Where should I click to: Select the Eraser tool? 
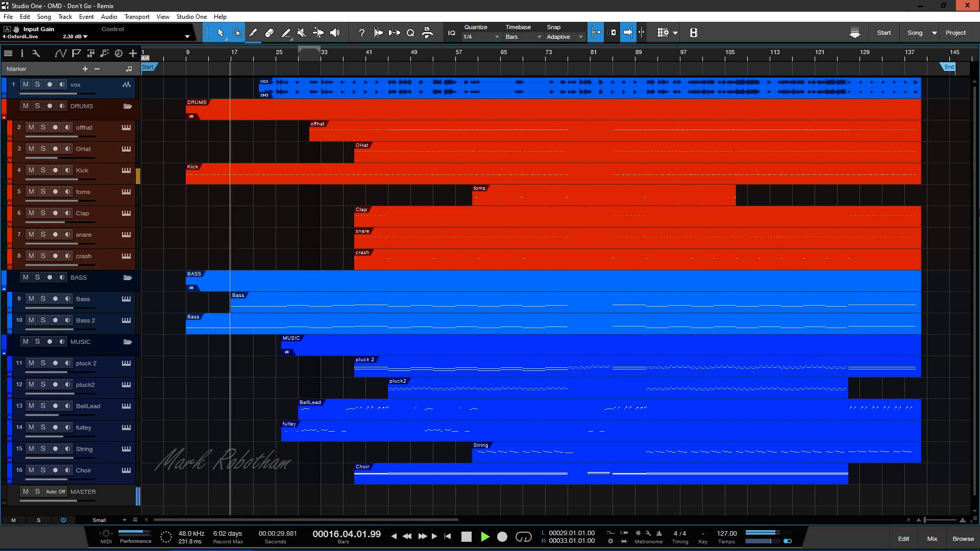click(x=269, y=33)
